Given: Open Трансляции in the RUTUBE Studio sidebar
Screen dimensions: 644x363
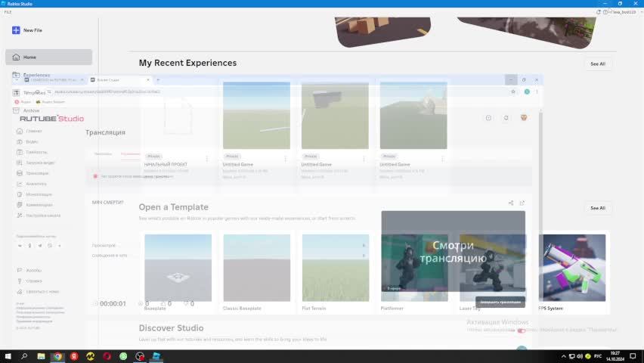Looking at the screenshot, I should pyautogui.click(x=37, y=173).
